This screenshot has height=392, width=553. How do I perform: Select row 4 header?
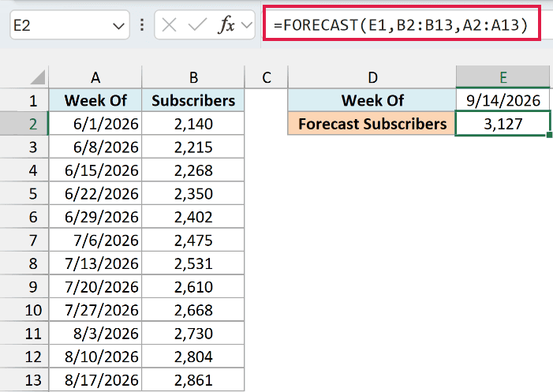coord(24,170)
